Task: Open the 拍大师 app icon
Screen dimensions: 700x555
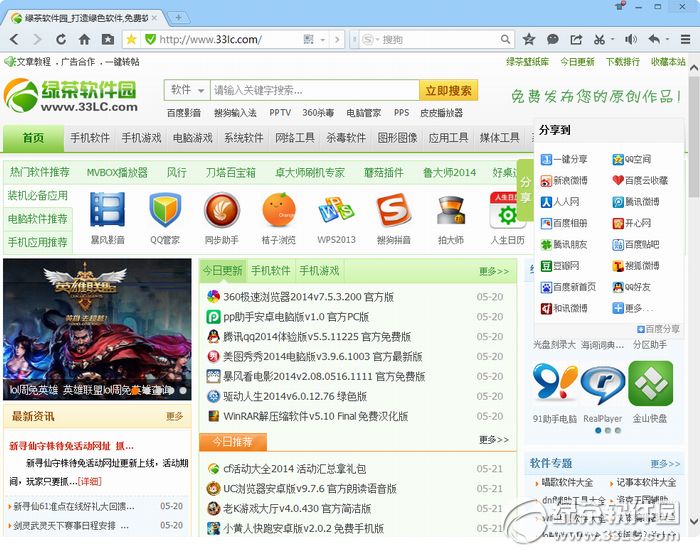Action: click(x=451, y=210)
